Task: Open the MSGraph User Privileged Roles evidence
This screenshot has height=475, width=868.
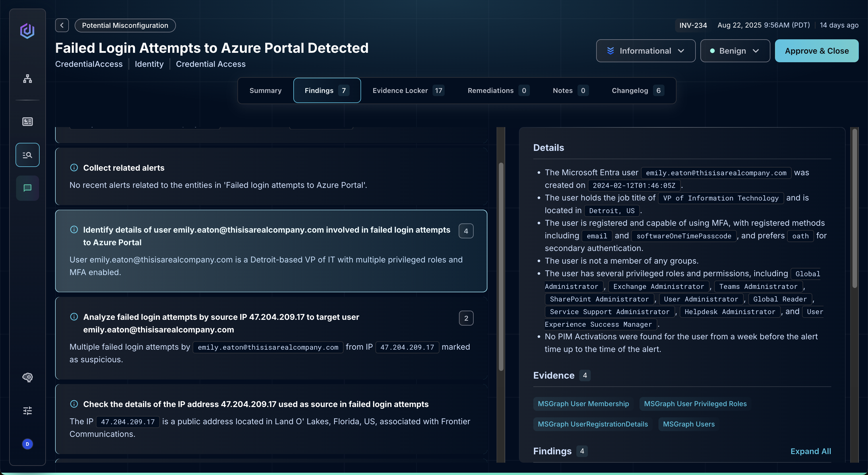Action: (x=695, y=404)
